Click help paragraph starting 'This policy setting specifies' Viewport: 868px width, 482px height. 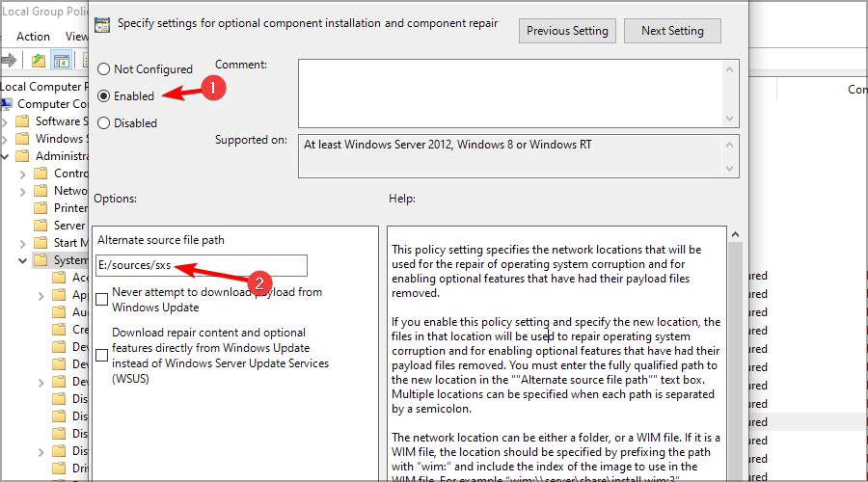point(547,271)
